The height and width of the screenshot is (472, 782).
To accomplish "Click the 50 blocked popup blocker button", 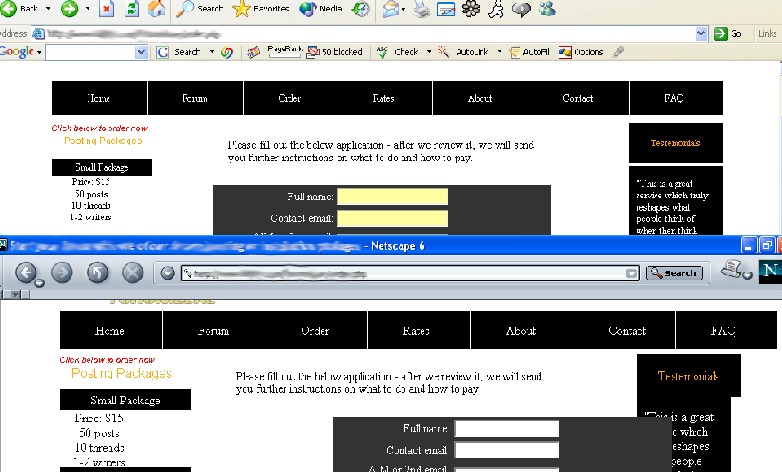I will [x=335, y=51].
